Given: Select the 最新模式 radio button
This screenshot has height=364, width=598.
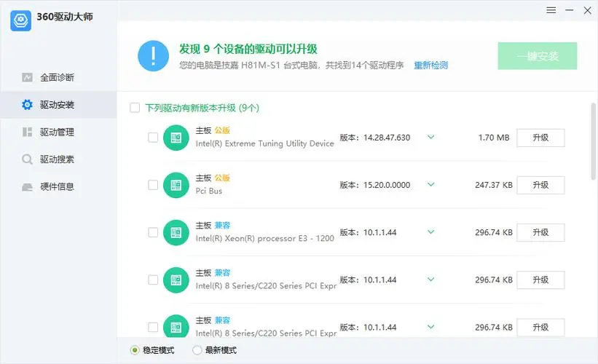Looking at the screenshot, I should click(x=197, y=350).
